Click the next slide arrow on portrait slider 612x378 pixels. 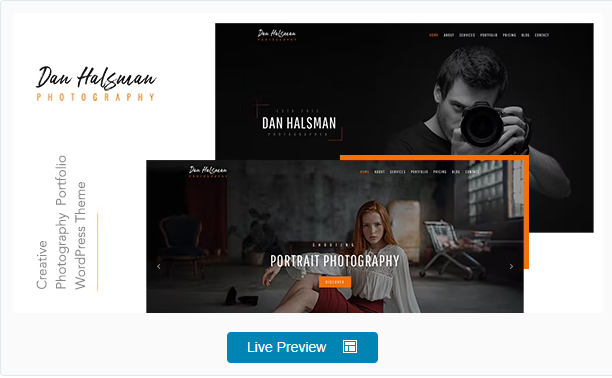point(511,266)
